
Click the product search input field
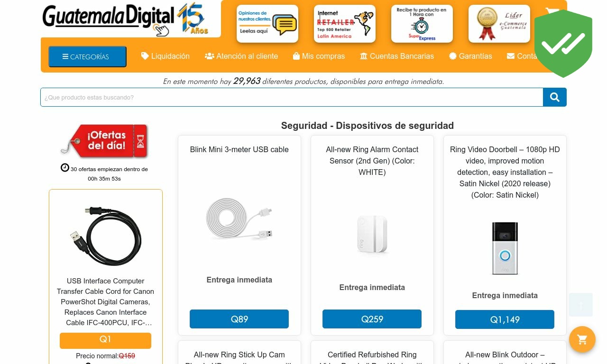292,97
